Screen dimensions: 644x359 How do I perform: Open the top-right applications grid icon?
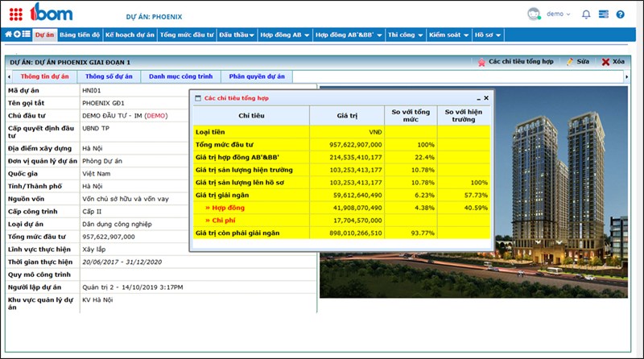tap(603, 14)
